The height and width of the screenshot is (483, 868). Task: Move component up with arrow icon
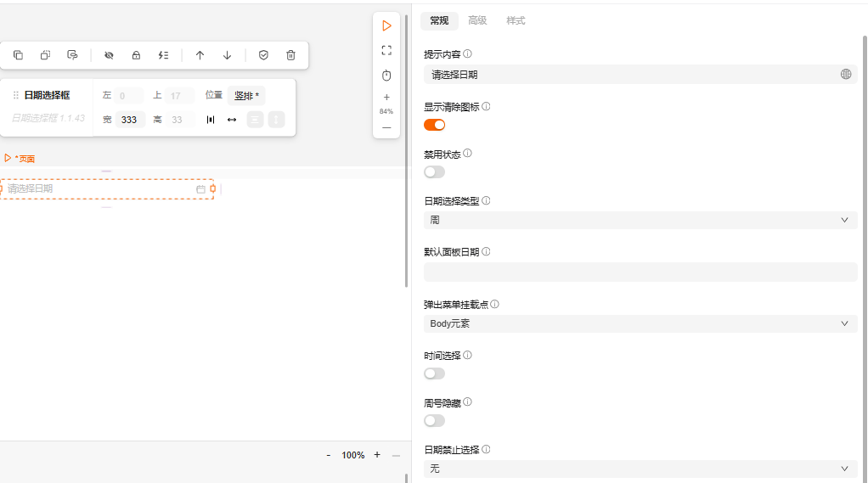(x=200, y=55)
